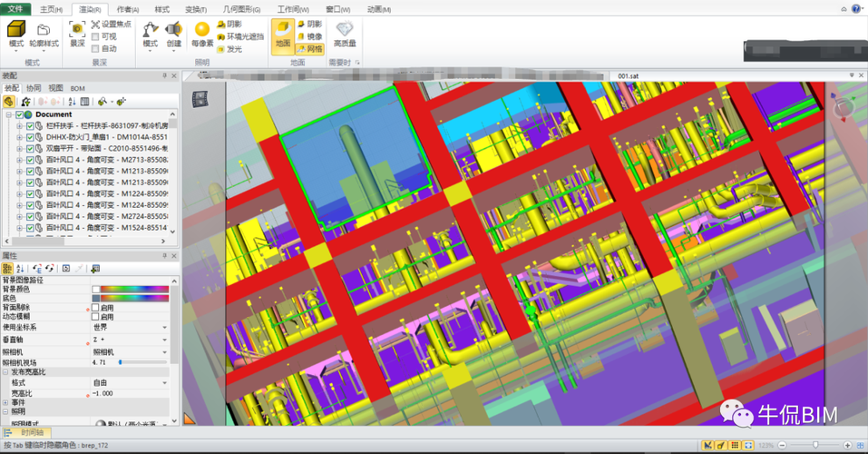Click the 宽高比 -1.000 value field
The image size is (868, 454).
coord(130,393)
